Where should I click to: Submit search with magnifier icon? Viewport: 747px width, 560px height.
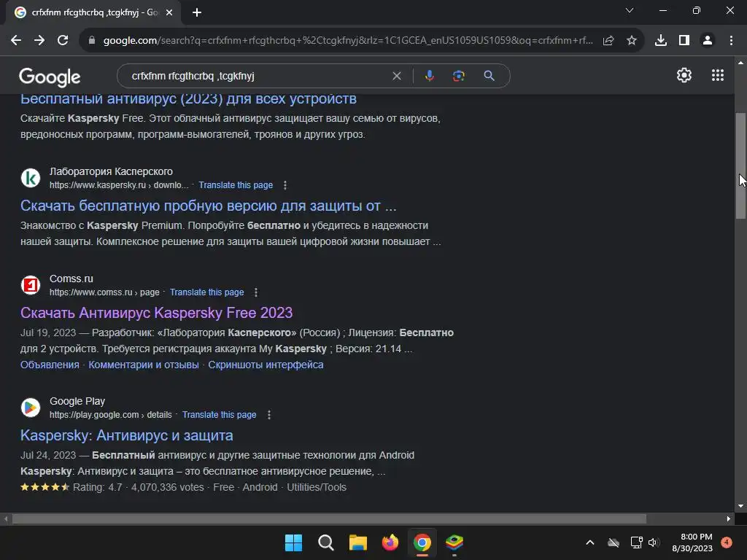[x=489, y=76]
